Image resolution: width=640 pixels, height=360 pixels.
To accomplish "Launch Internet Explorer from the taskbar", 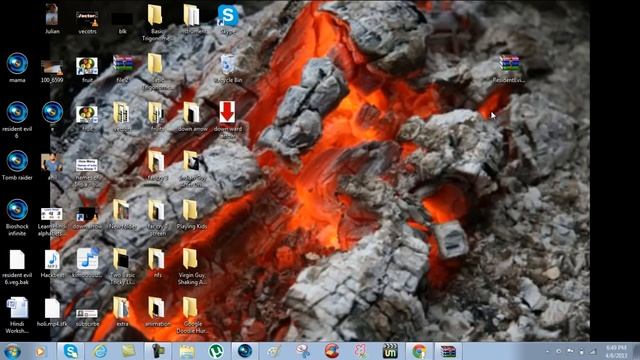I will pos(100,351).
